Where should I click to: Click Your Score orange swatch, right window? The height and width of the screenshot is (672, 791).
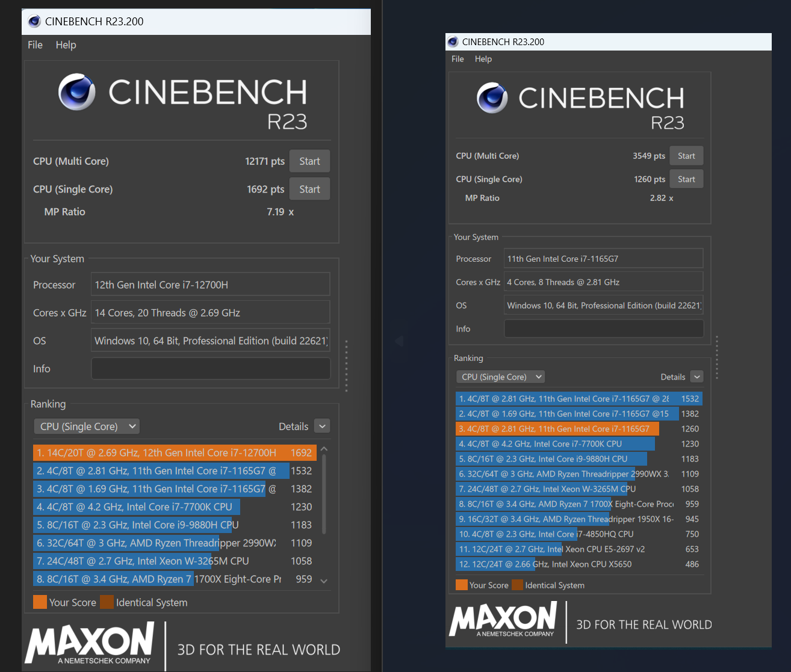[462, 585]
